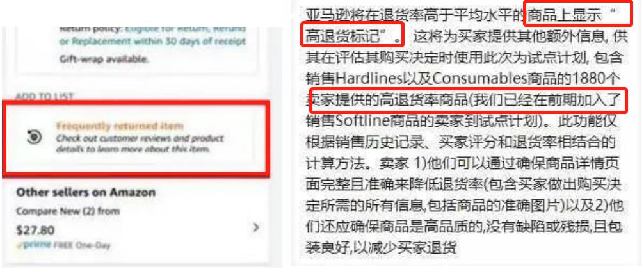Open the Eligible for Return, Refund link
This screenshot has height=269, width=644.
(x=185, y=29)
